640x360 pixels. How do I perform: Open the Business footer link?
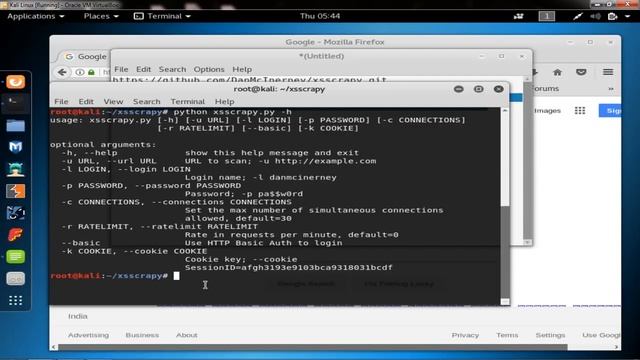(142, 335)
